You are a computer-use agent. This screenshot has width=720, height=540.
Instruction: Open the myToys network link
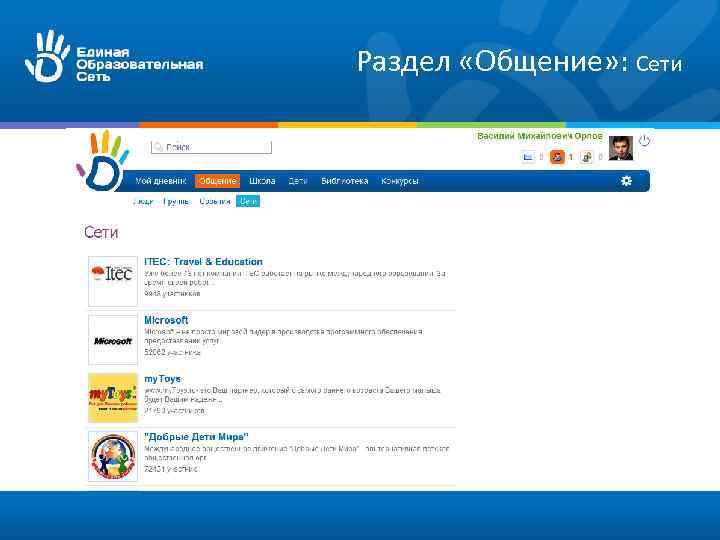coord(163,379)
